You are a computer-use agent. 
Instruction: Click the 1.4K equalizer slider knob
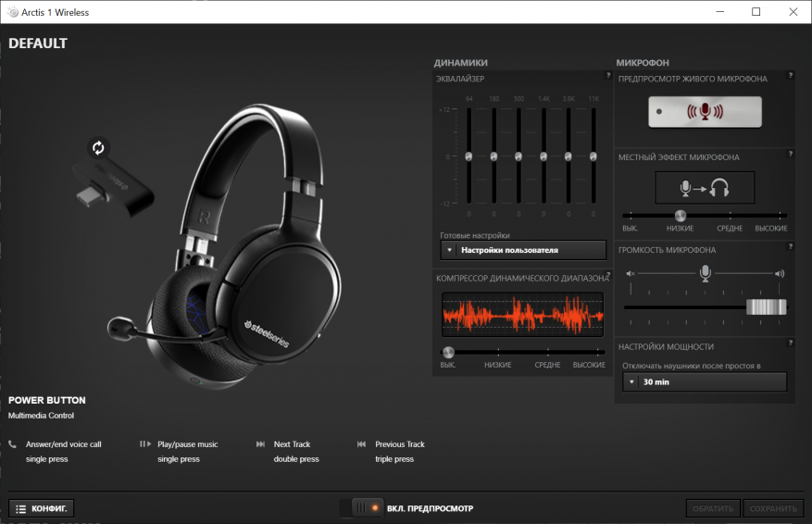[543, 156]
